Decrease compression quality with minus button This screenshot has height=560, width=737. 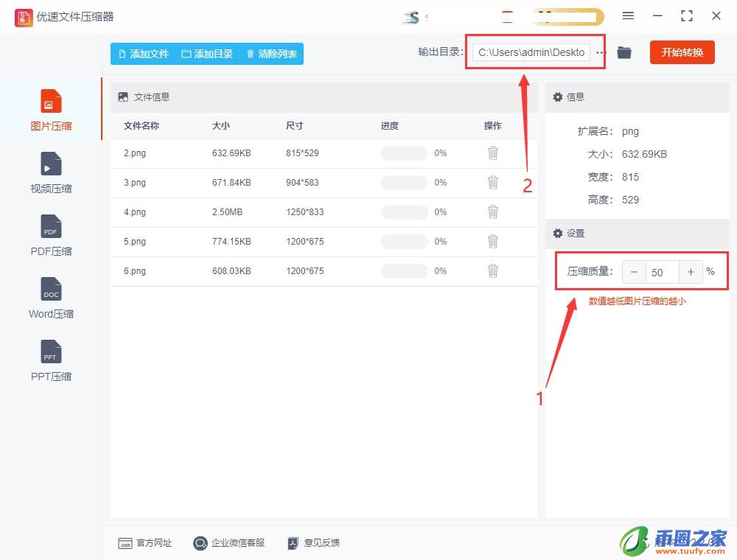[634, 272]
